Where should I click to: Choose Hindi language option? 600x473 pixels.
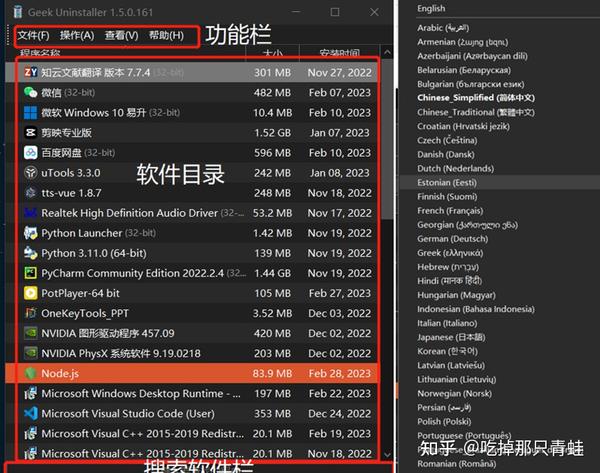pos(450,281)
